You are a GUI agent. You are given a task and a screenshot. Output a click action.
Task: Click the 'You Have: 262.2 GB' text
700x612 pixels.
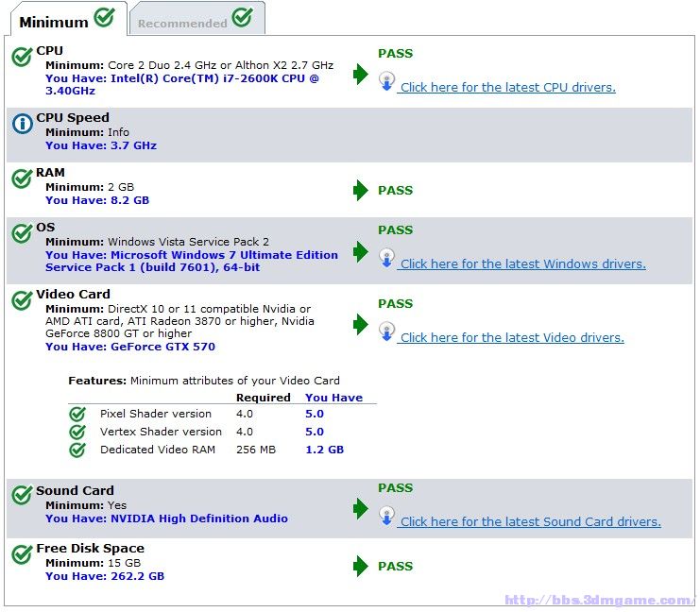[105, 576]
